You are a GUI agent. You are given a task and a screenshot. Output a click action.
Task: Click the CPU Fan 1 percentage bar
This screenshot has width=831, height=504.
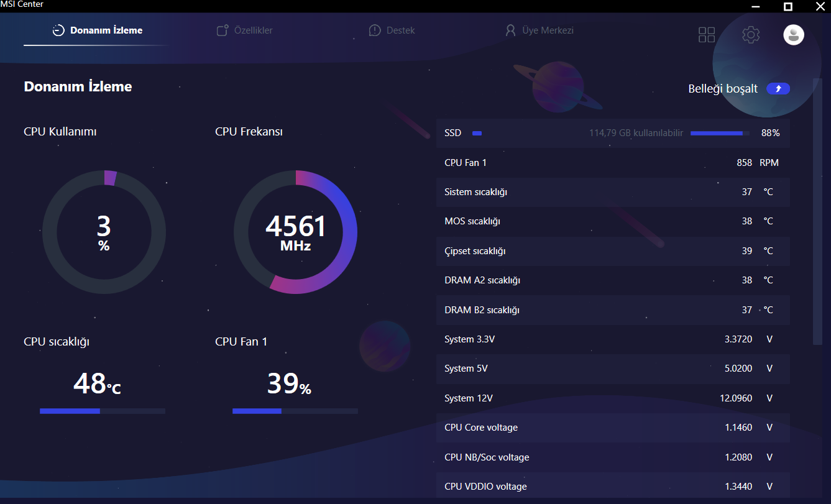pos(295,411)
